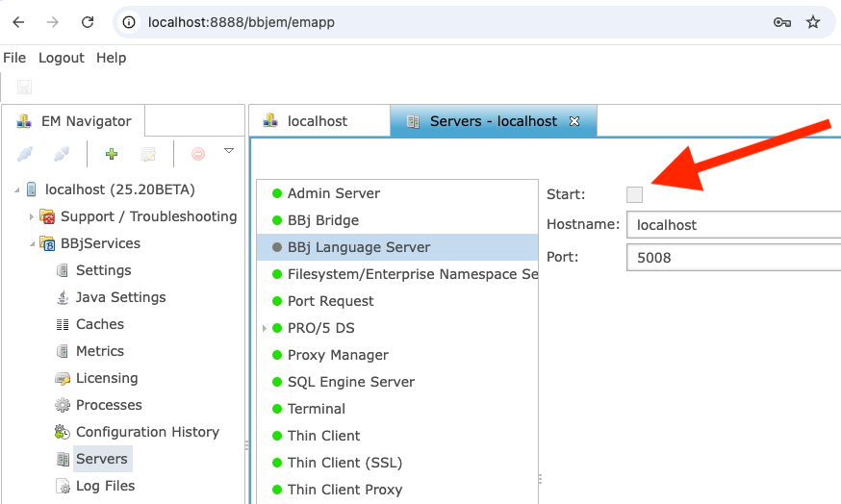
Task: Open Licensing in the navigator
Action: click(x=107, y=378)
